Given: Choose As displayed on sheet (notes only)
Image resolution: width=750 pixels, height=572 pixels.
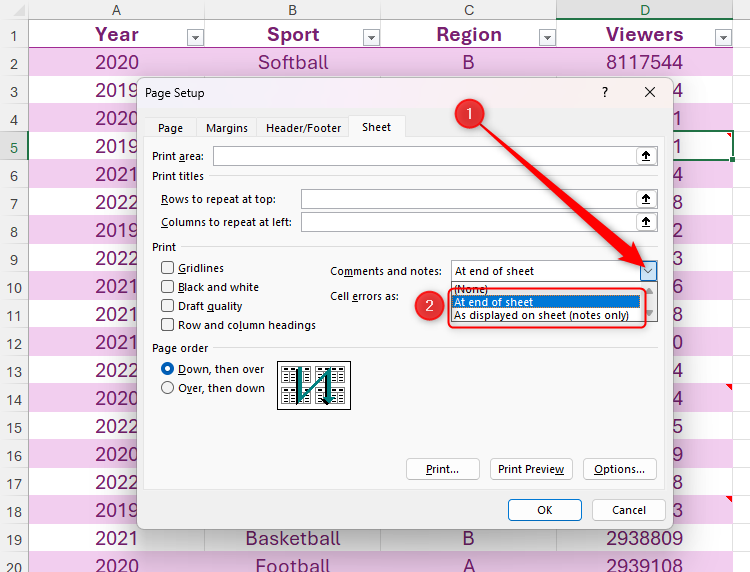Looking at the screenshot, I should (x=541, y=315).
